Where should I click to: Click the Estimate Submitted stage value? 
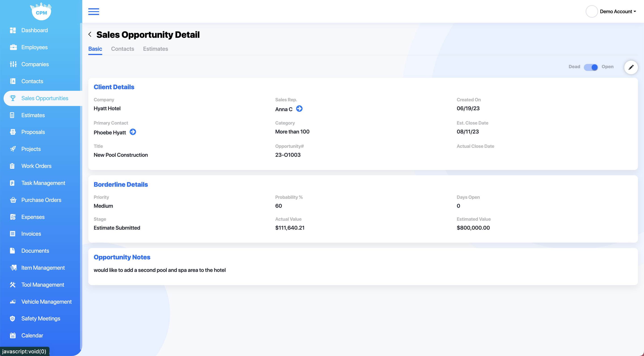[x=117, y=228]
